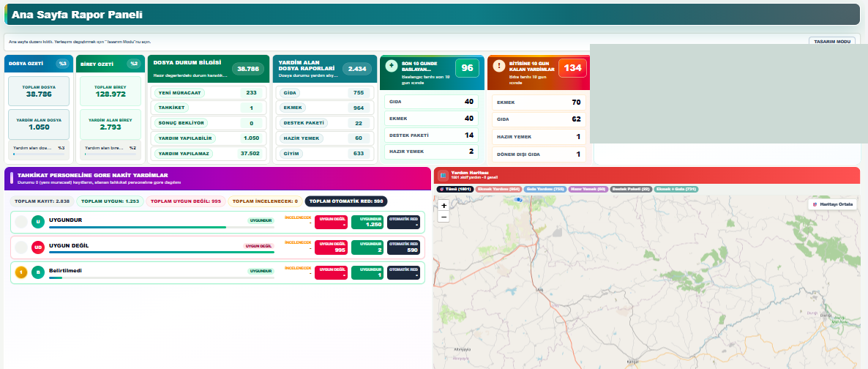
Task: Expand the Yardım Yapılamaz status row
Action: pos(208,154)
